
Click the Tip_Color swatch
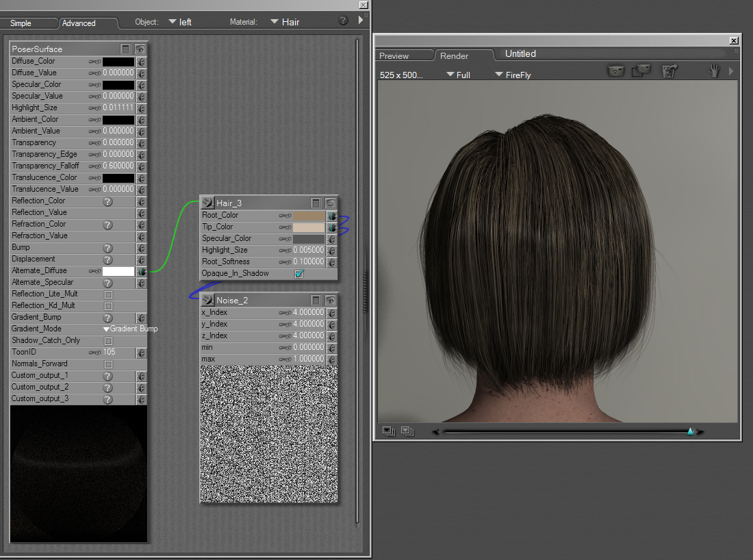point(309,227)
